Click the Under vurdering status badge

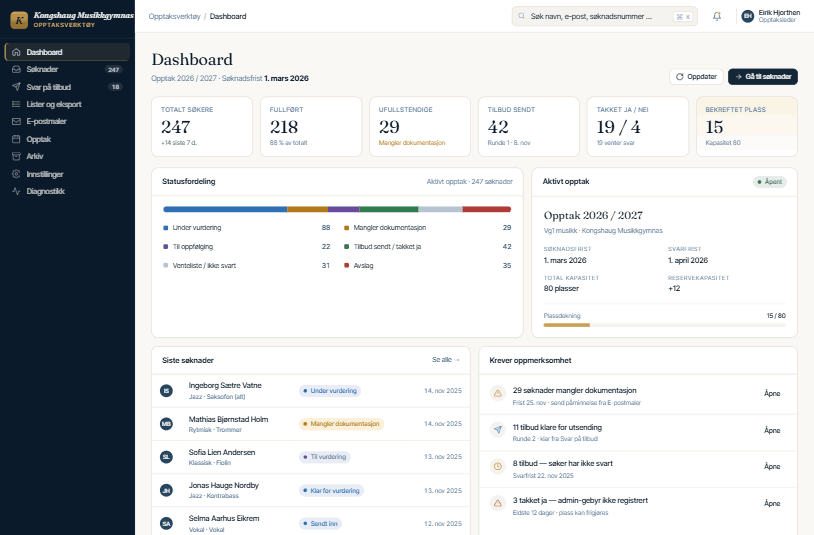[x=330, y=391]
